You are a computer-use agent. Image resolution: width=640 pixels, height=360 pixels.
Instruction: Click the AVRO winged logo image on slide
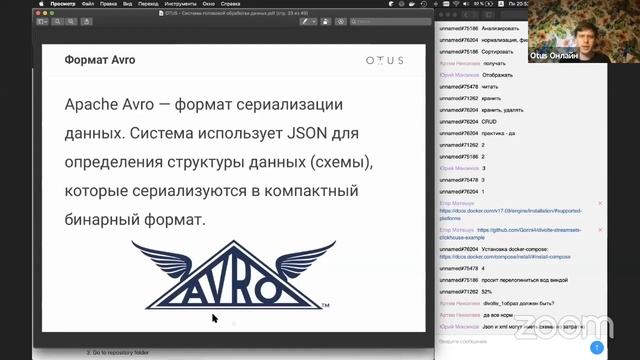pyautogui.click(x=233, y=275)
